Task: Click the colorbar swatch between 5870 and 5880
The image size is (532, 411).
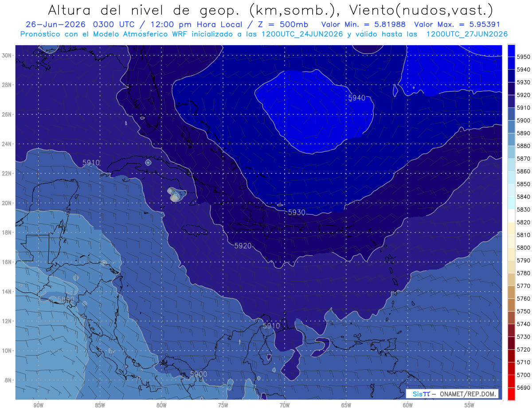Action: [511, 152]
